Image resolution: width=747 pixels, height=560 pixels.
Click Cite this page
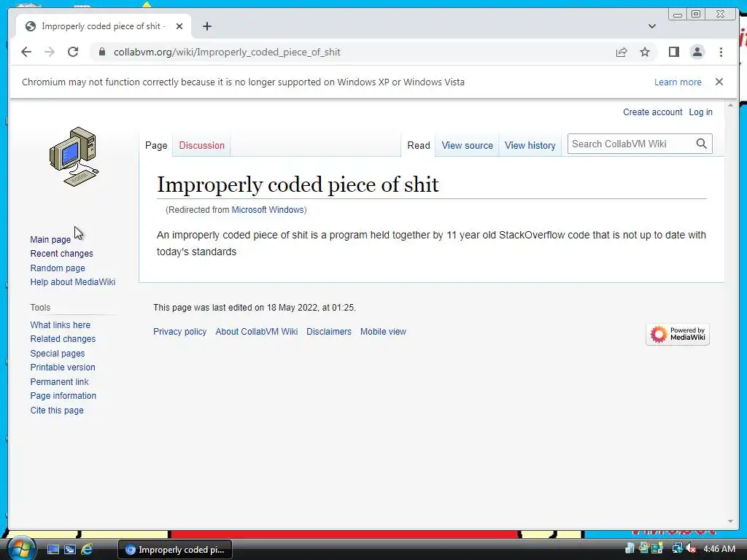click(x=57, y=410)
